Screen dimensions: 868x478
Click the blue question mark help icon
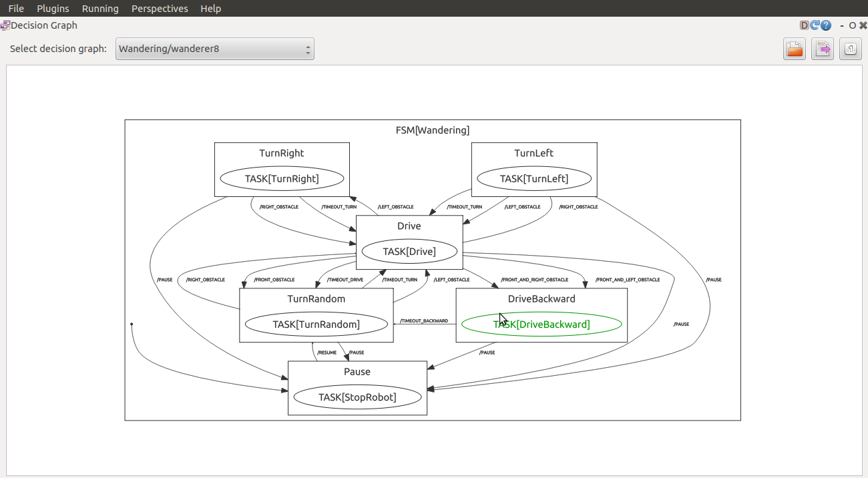pos(826,25)
